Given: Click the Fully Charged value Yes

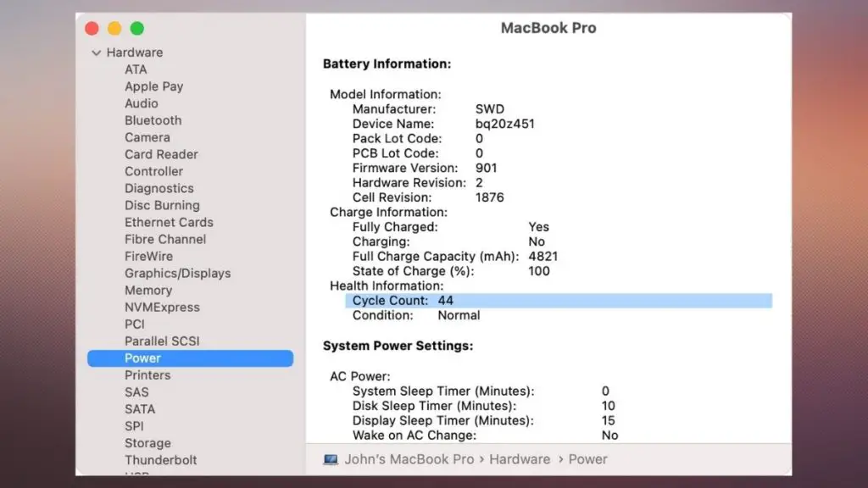Looking at the screenshot, I should pyautogui.click(x=538, y=227).
